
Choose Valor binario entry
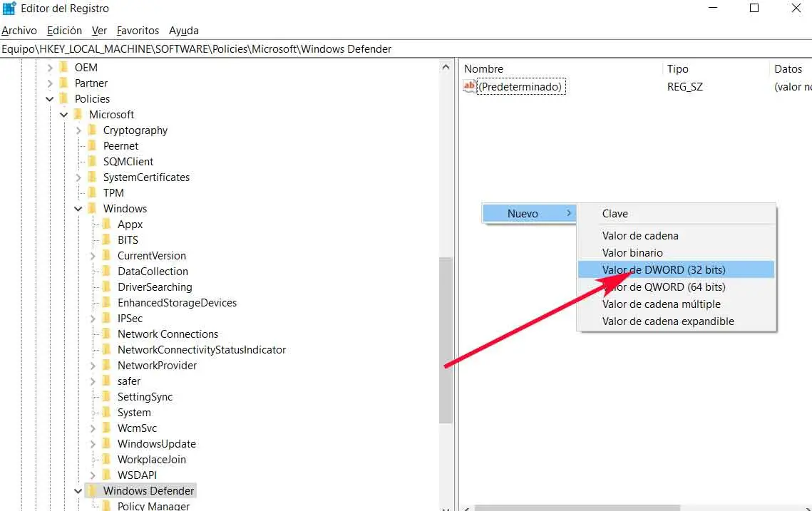click(676, 253)
